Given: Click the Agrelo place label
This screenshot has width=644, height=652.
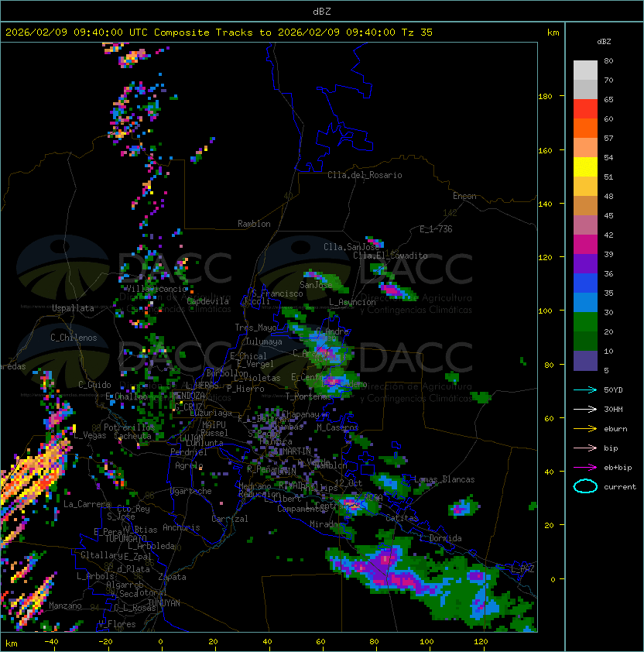Looking at the screenshot, I should pyautogui.click(x=189, y=465).
